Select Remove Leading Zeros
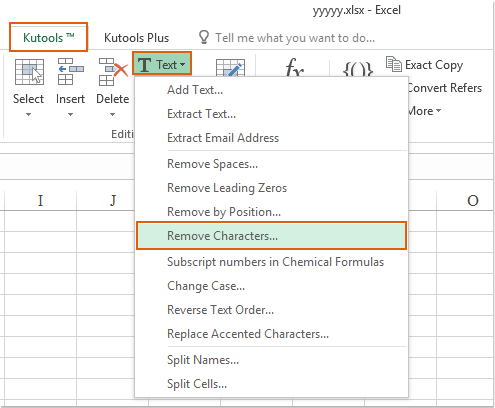This screenshot has height=408, width=495. pos(271,188)
